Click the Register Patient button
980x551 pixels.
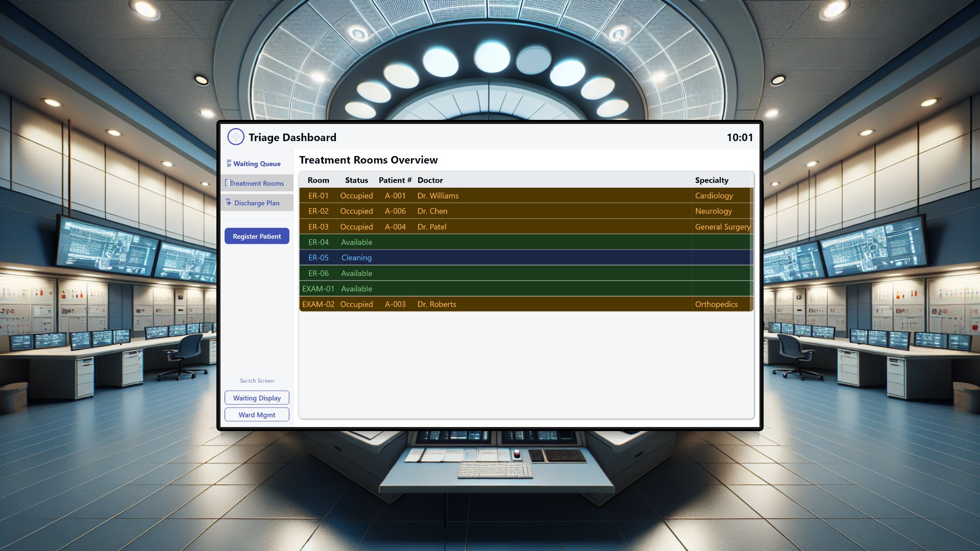pos(257,236)
